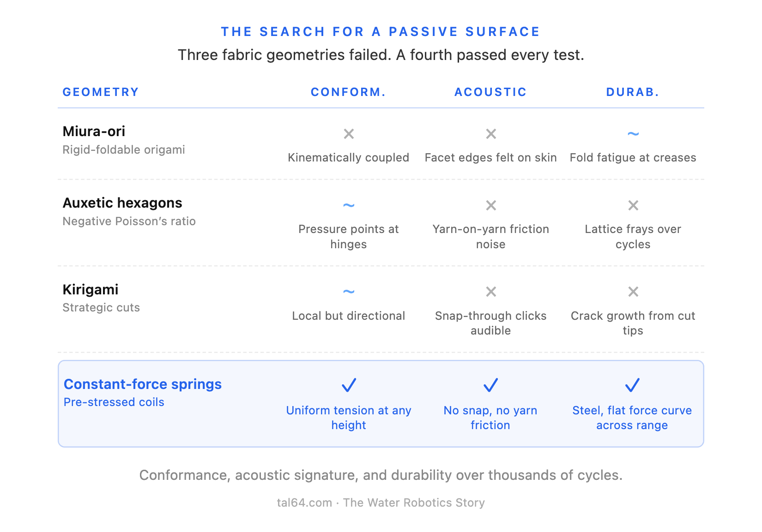Select the ACOUSTIC column header
762x532 pixels.
pos(490,92)
